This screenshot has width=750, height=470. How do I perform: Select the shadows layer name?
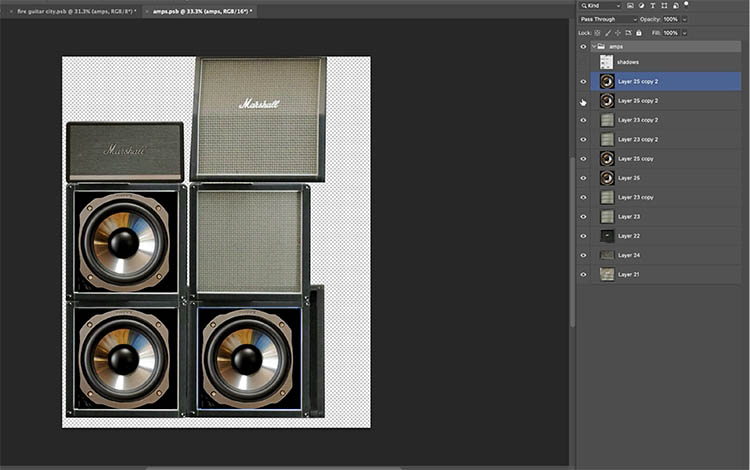point(628,62)
